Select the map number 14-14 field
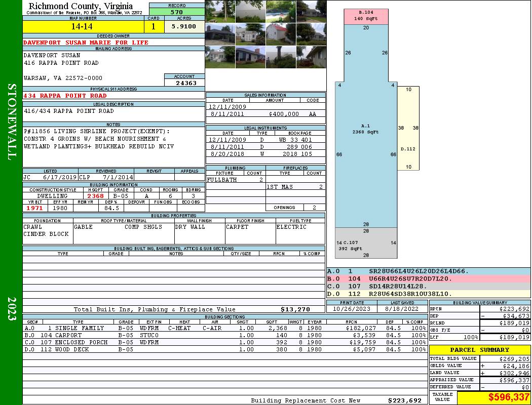The height and width of the screenshot is (405, 532). (x=83, y=26)
